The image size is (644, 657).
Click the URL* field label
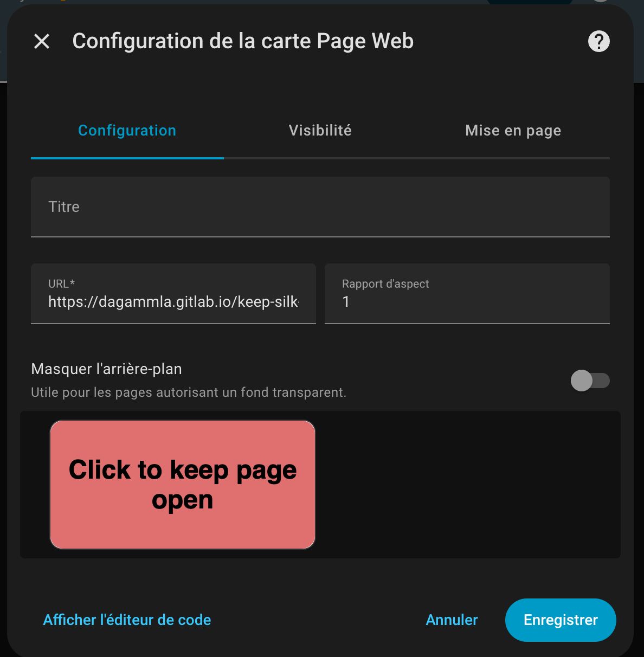[x=62, y=284]
